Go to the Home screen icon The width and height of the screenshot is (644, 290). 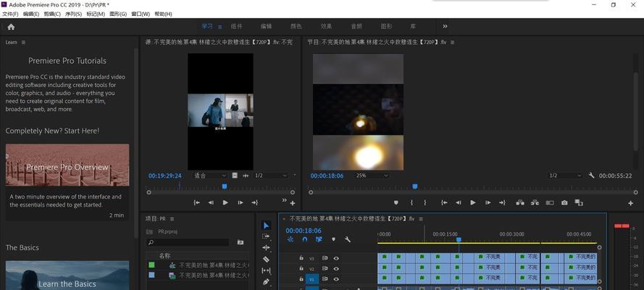tap(11, 27)
